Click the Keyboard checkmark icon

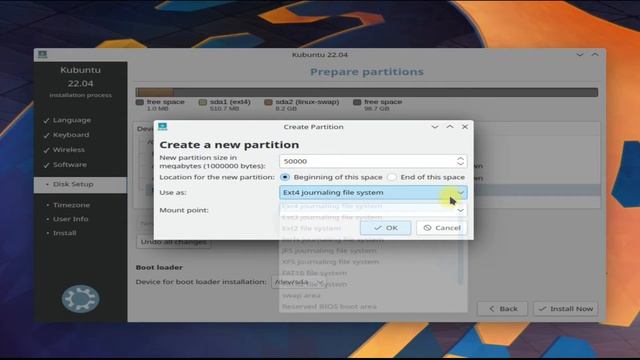(46, 135)
